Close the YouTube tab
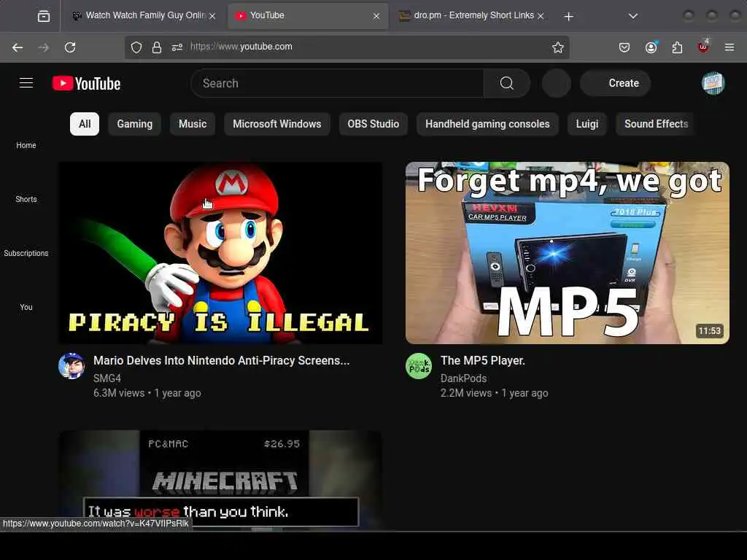The width and height of the screenshot is (747, 560). 376,16
